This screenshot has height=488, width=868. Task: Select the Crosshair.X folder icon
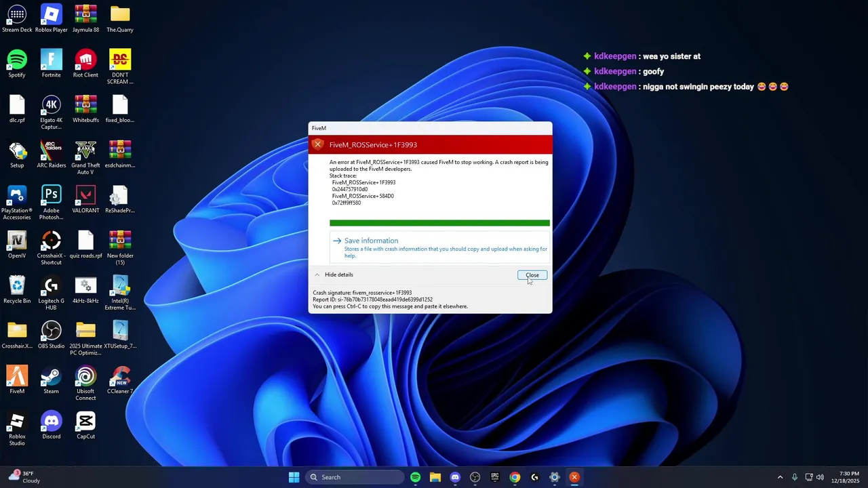pos(17,335)
